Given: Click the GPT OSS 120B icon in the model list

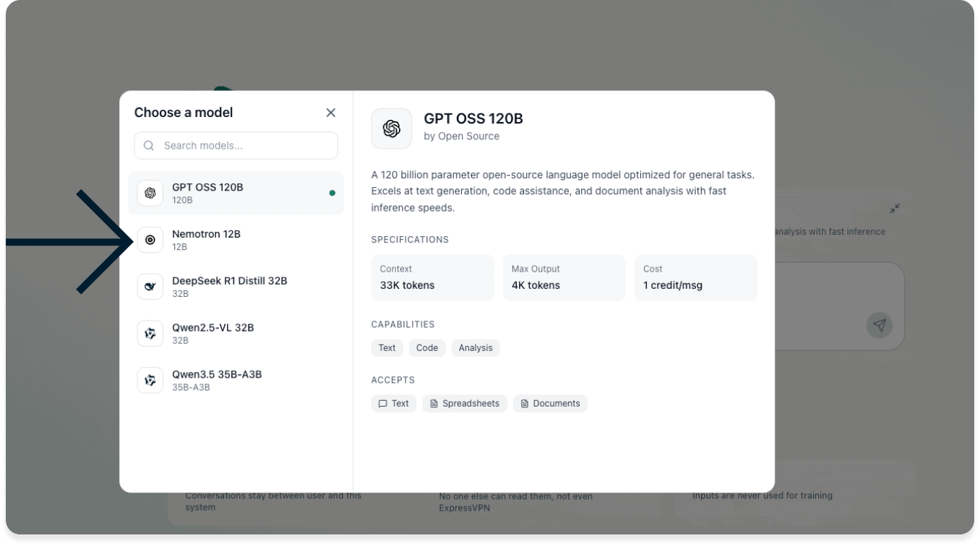Looking at the screenshot, I should [150, 193].
